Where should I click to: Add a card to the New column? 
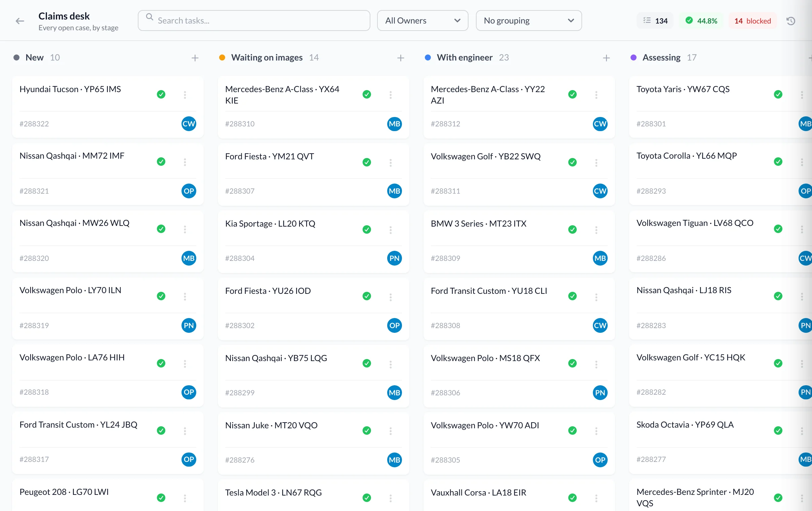pos(195,58)
